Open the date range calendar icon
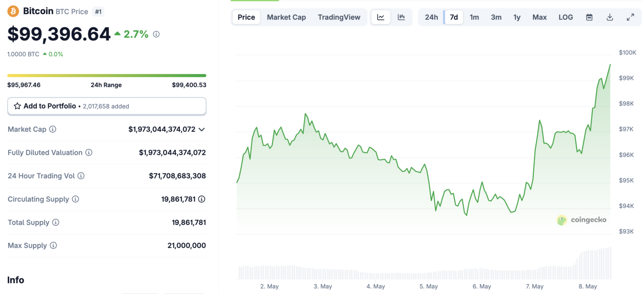 pos(589,17)
